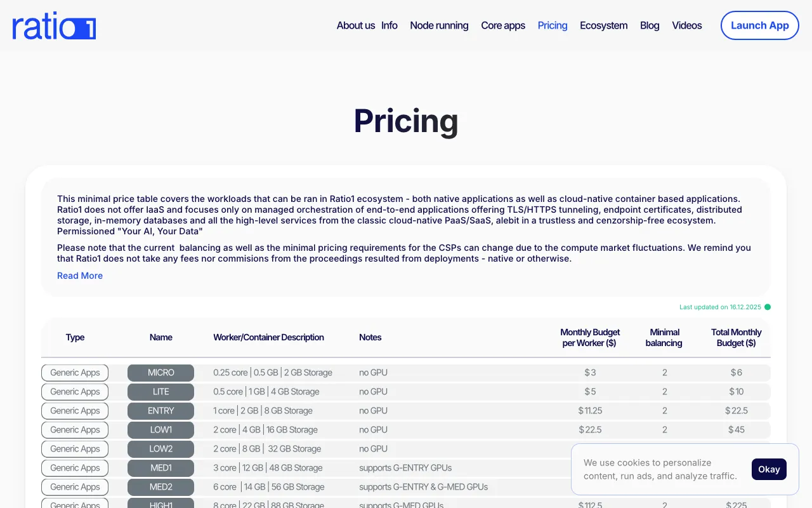Click the Type column header

75,337
